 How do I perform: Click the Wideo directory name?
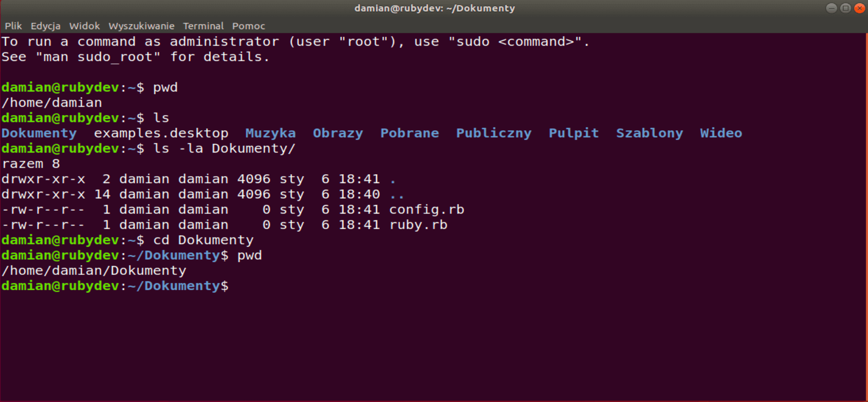(x=721, y=133)
